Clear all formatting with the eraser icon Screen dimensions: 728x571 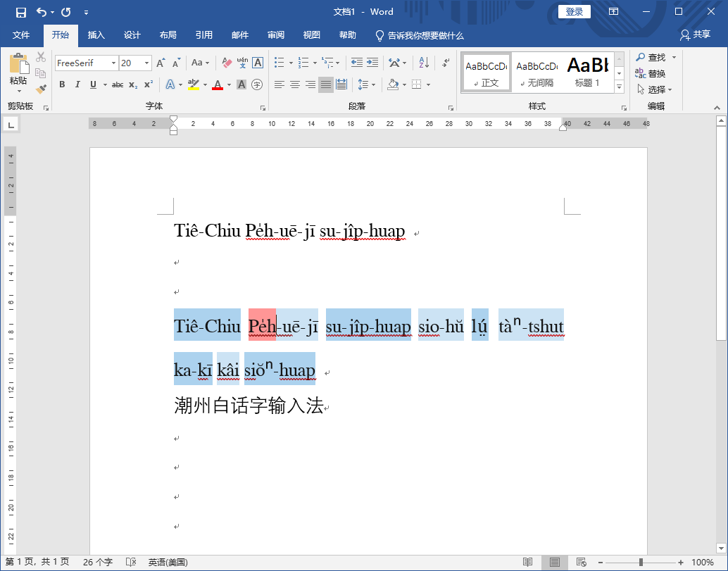(227, 63)
